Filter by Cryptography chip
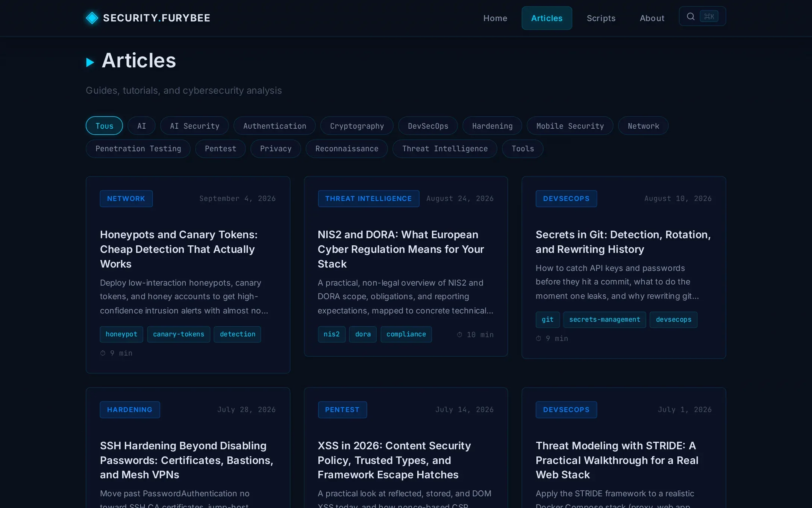The height and width of the screenshot is (508, 812). tap(357, 126)
